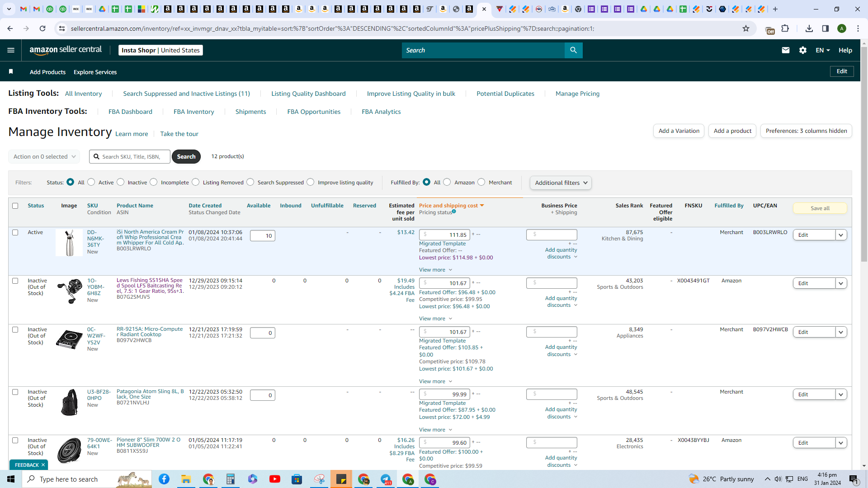This screenshot has height=488, width=868.
Task: Click the black Search button for SKU
Action: click(x=186, y=156)
